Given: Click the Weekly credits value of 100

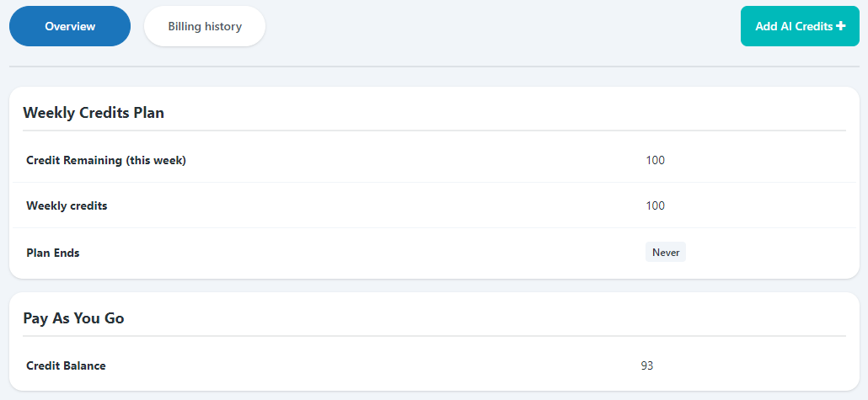Looking at the screenshot, I should point(655,205).
